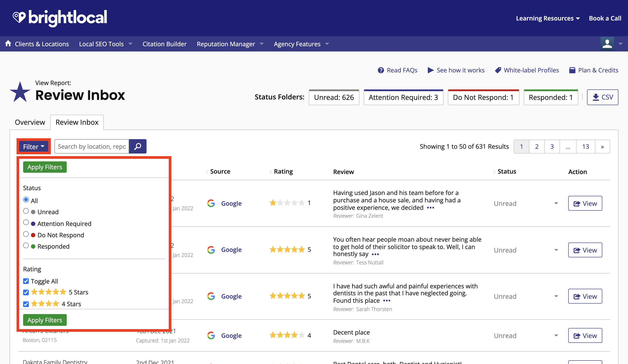The width and height of the screenshot is (628, 364).
Task: Expand ellipsis on Sarah Thorsten review text
Action: pyautogui.click(x=387, y=301)
